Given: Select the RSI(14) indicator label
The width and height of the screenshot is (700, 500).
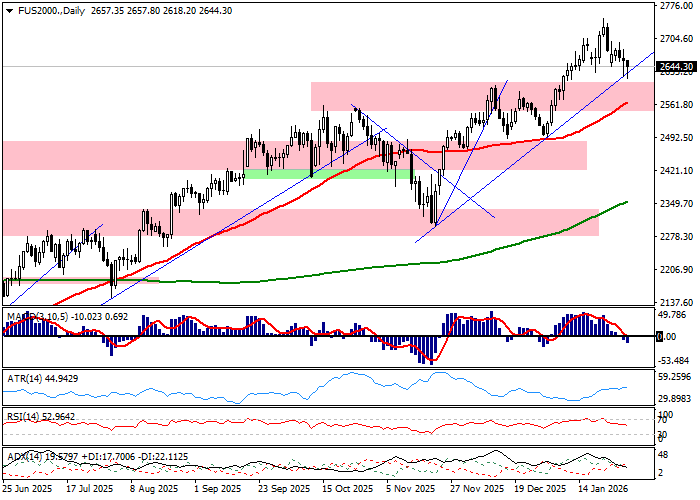Looking at the screenshot, I should click(x=23, y=415).
